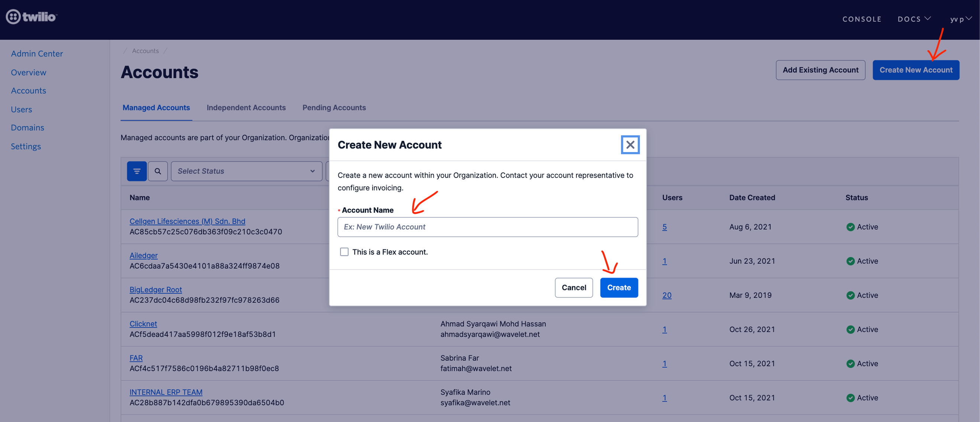This screenshot has width=980, height=422.
Task: Close the Create New Account dialog
Action: (630, 145)
